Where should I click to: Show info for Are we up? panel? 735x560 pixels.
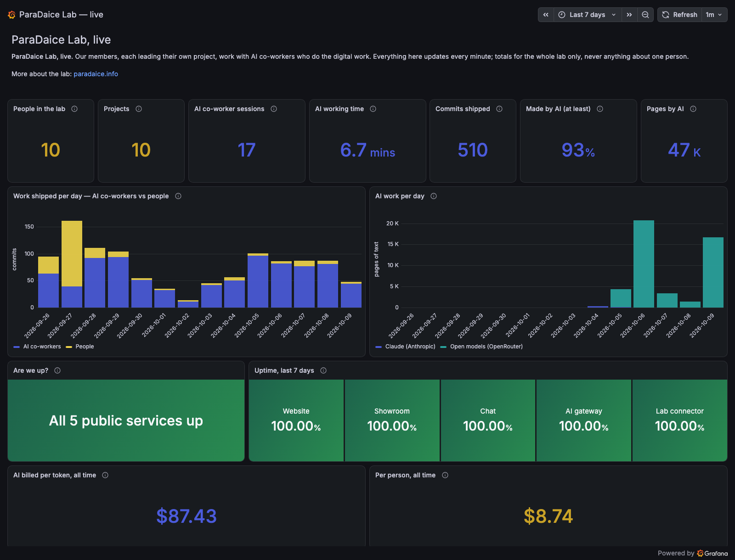[x=57, y=370]
